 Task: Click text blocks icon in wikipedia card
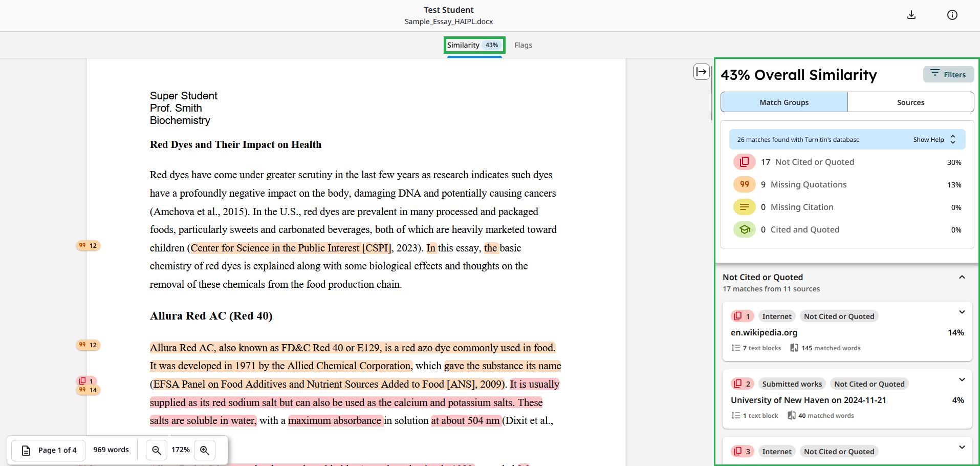coord(736,348)
